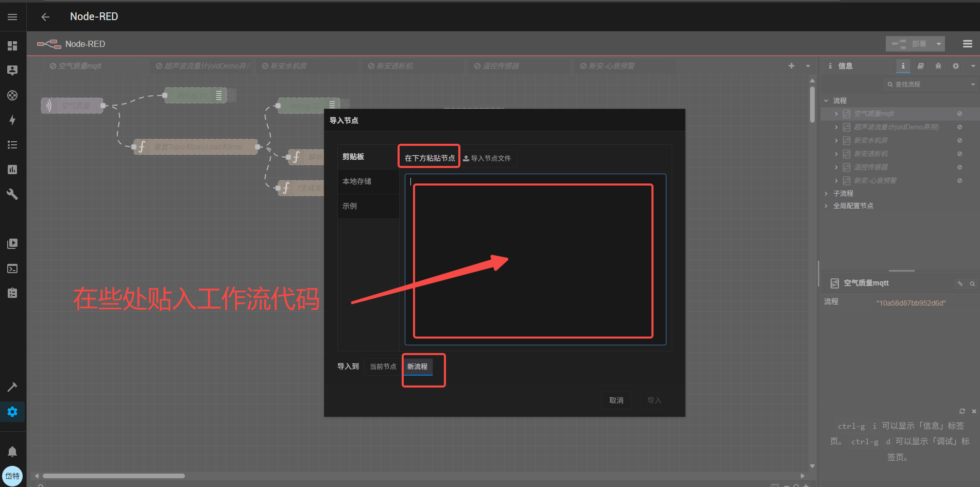The image size is (980, 487).
Task: Open the help book icon tab
Action: (920, 66)
